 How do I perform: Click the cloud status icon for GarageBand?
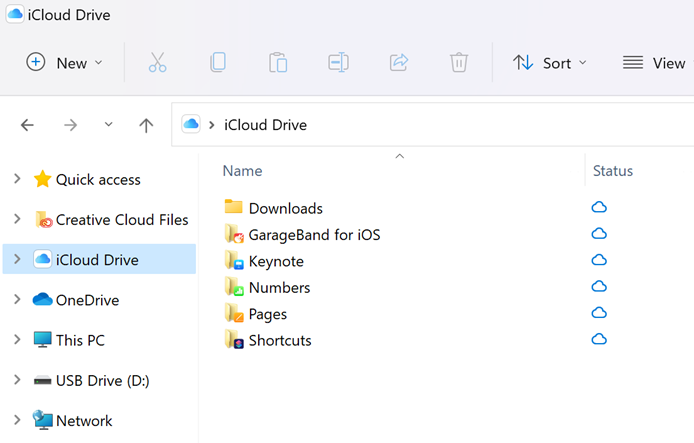[x=599, y=234]
